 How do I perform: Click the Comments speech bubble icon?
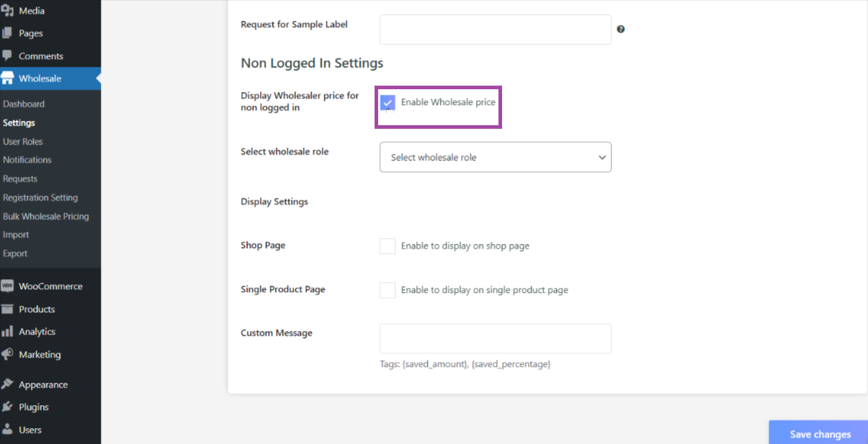7,56
